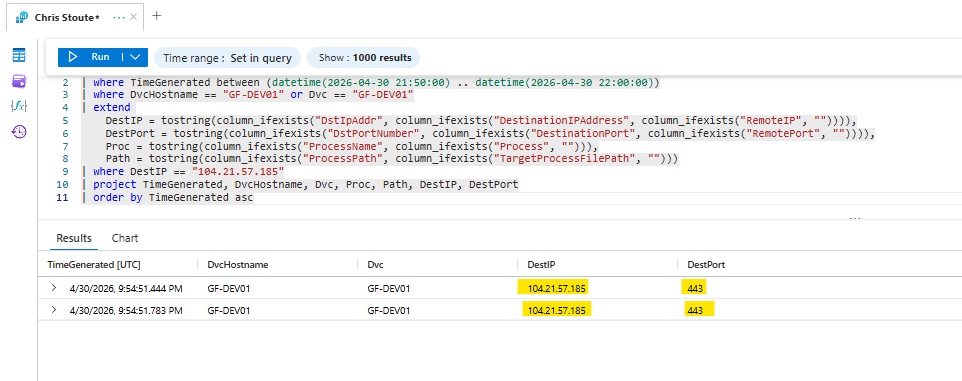Expand the 9:54:51.783 PM result row

coord(54,310)
